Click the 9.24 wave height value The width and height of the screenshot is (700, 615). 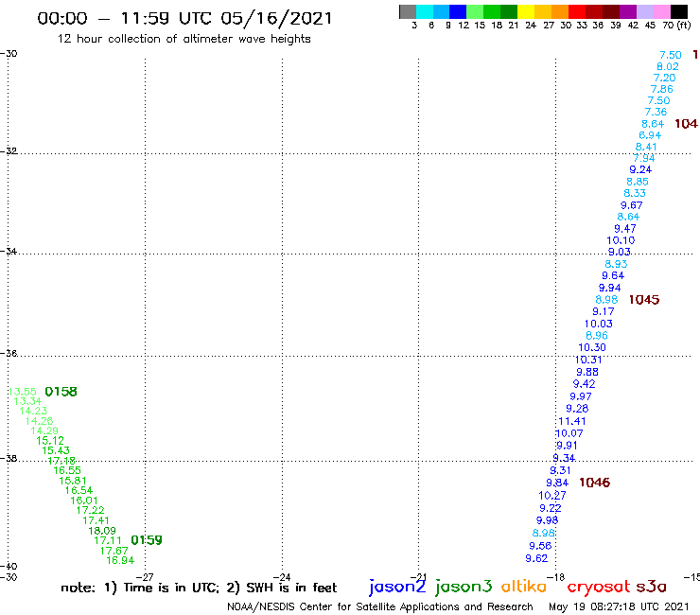coord(640,169)
